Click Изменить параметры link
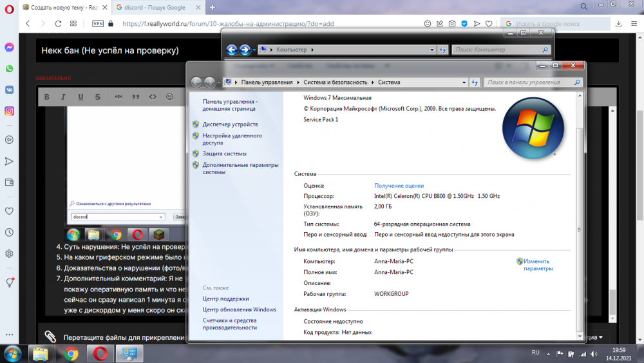644x363 pixels. 538,265
